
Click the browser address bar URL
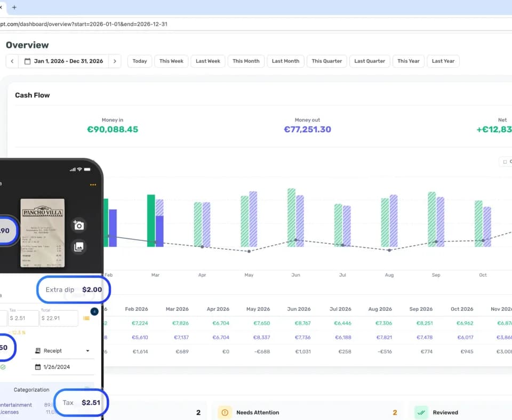click(84, 24)
